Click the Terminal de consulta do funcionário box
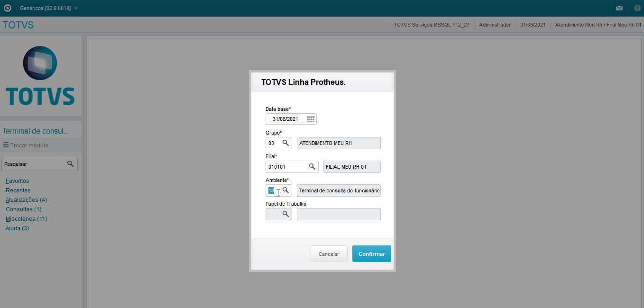 click(x=339, y=190)
